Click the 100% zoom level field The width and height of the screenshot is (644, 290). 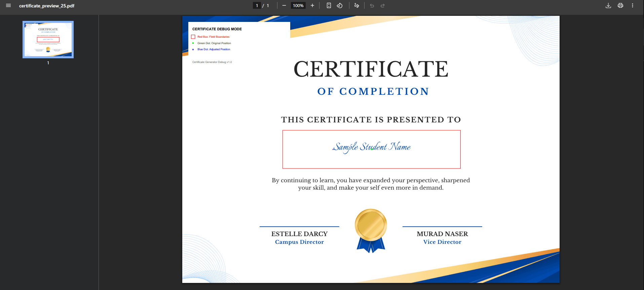tap(298, 5)
